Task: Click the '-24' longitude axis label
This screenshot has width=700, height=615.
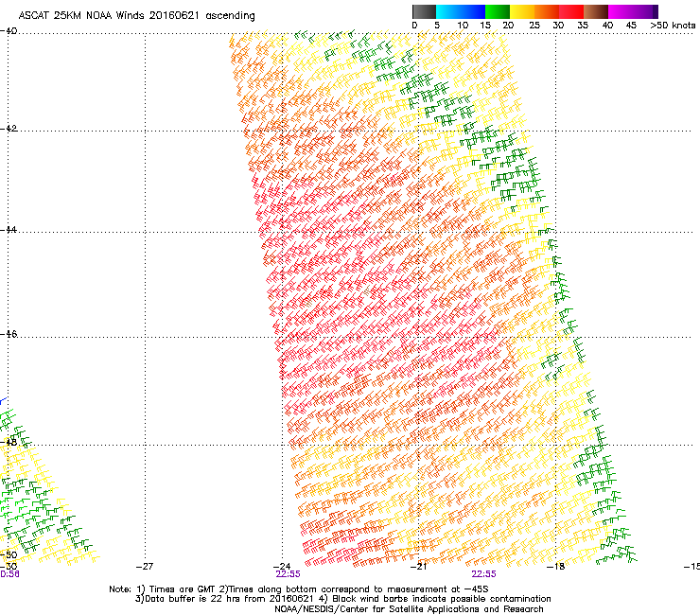Action: tap(282, 567)
